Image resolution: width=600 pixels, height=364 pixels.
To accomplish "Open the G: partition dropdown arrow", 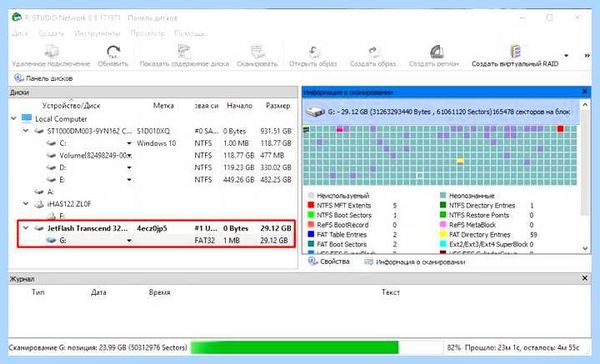I will (129, 240).
